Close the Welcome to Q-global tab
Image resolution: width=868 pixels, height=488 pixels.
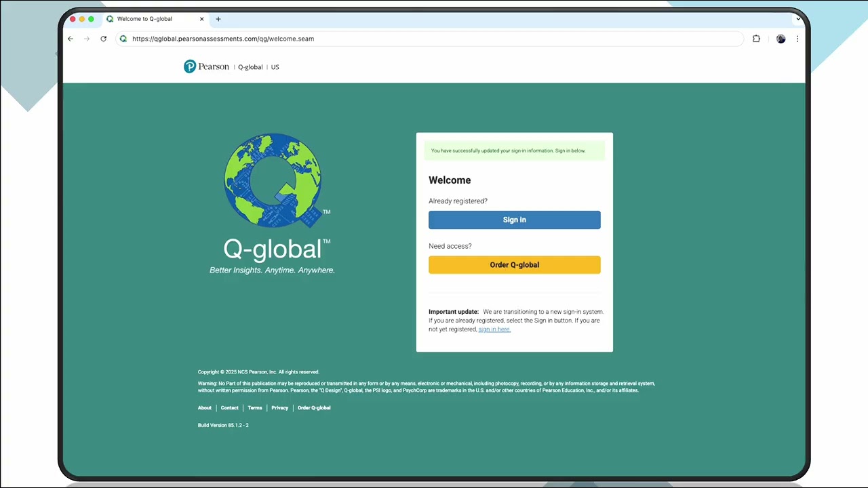pyautogui.click(x=201, y=19)
